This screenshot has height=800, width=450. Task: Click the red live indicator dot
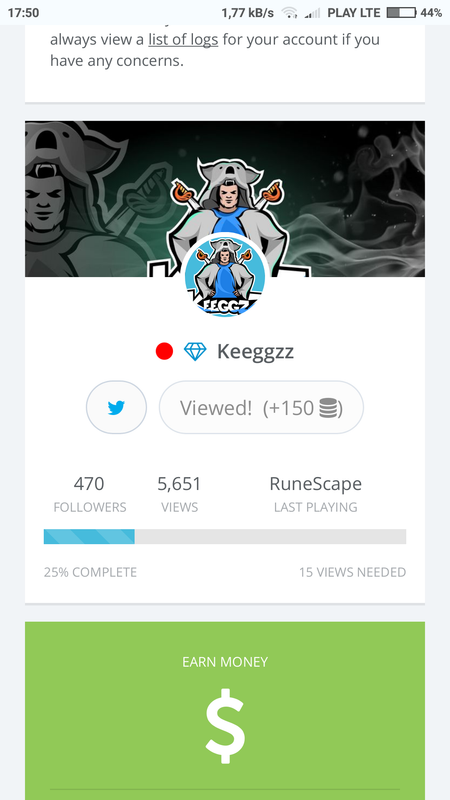(x=164, y=352)
